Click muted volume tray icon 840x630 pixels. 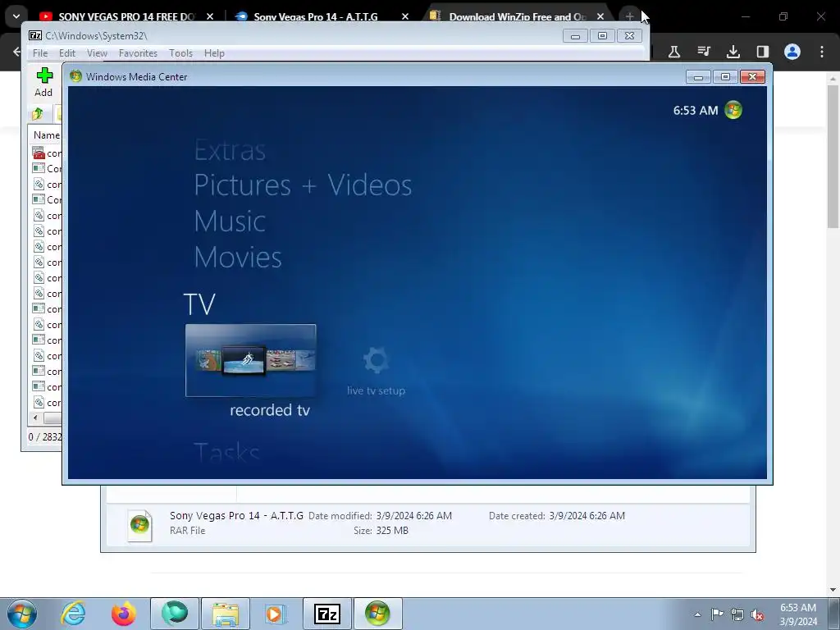click(757, 614)
